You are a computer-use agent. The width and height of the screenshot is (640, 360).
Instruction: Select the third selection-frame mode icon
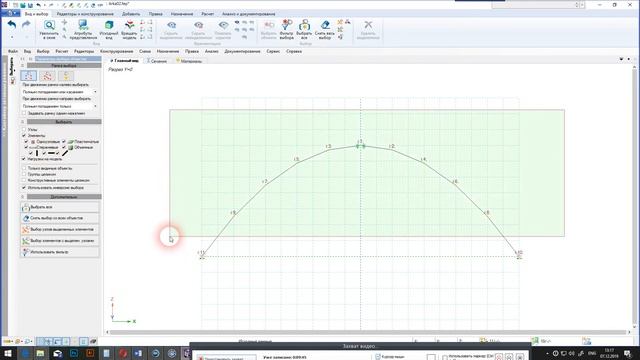pyautogui.click(x=66, y=76)
